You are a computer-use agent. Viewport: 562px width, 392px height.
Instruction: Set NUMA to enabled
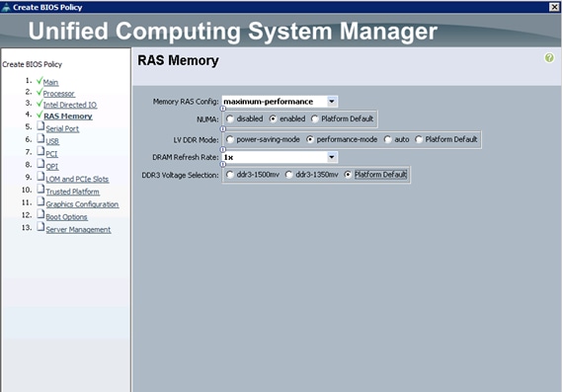(x=274, y=118)
